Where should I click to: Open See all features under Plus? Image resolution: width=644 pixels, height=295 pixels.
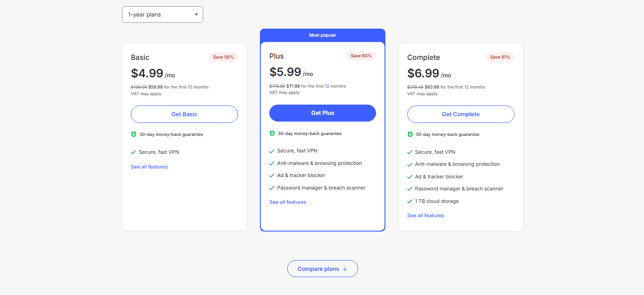288,202
